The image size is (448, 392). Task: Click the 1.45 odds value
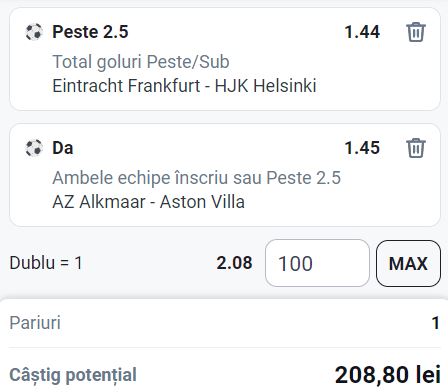[x=362, y=148]
